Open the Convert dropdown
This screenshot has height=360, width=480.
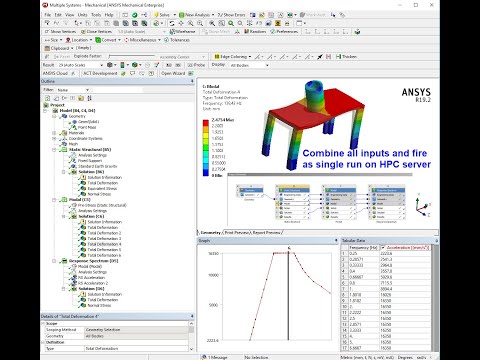click(x=119, y=40)
